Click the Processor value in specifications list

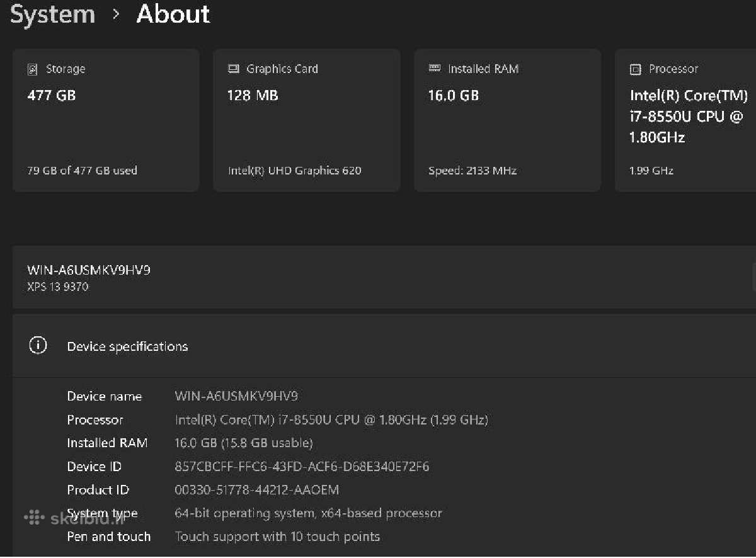click(x=331, y=419)
